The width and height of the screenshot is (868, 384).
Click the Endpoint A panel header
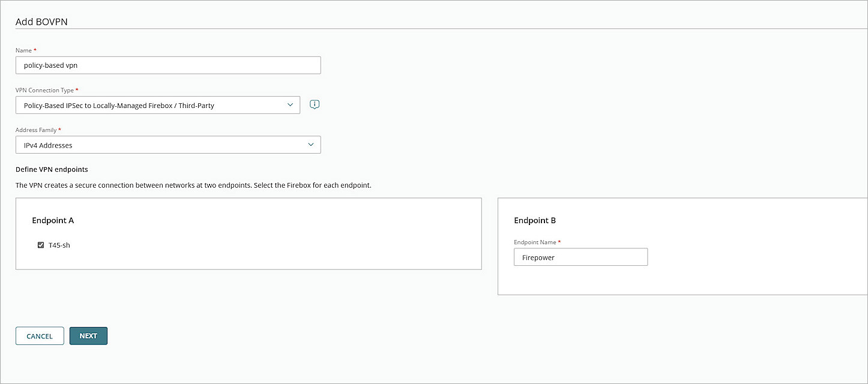coord(53,220)
